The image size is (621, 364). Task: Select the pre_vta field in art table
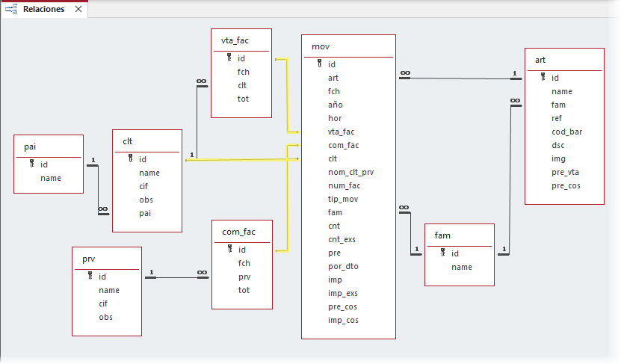coord(565,172)
